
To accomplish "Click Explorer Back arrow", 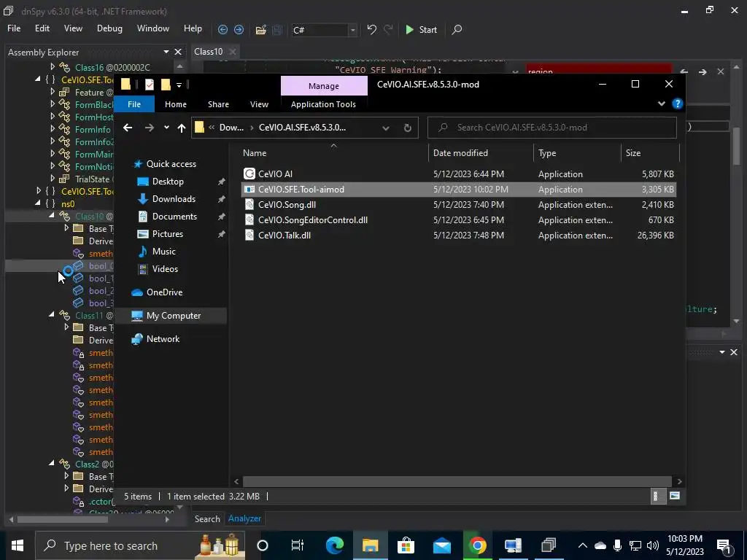I will tap(127, 128).
